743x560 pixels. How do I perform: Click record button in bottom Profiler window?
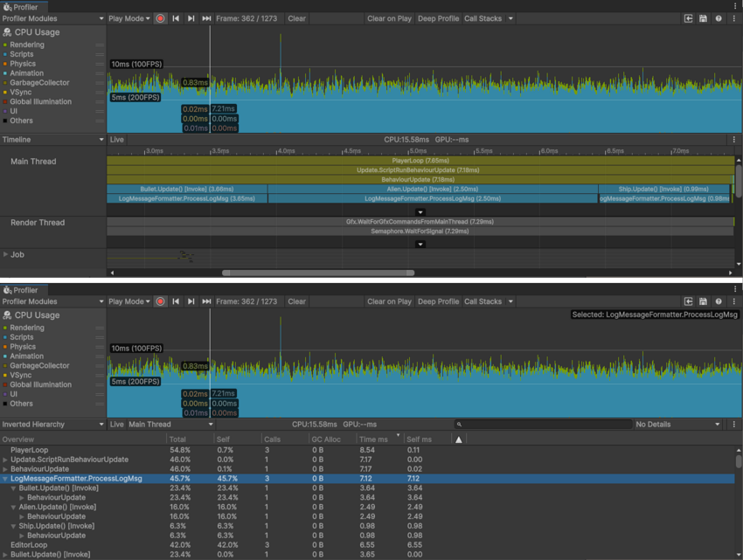coord(160,301)
